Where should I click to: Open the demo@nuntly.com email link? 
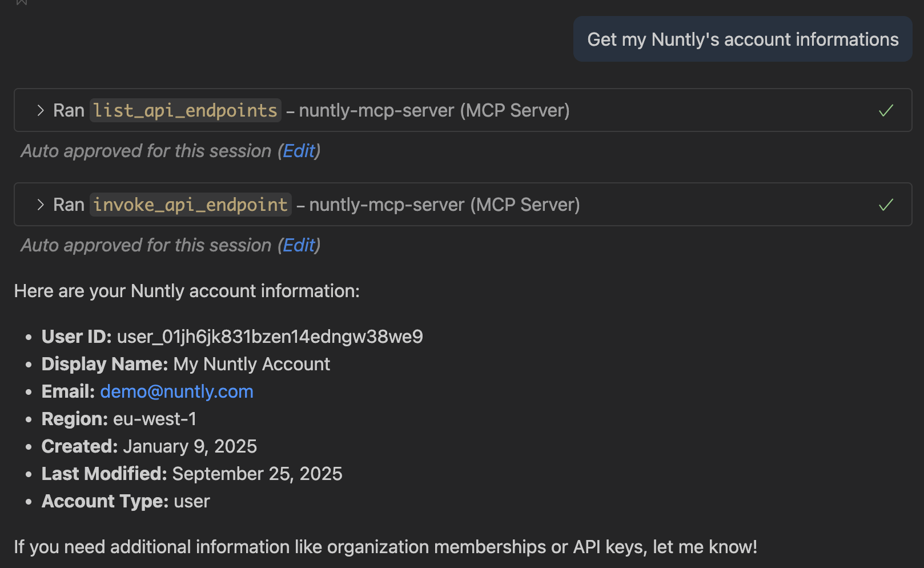click(x=176, y=391)
